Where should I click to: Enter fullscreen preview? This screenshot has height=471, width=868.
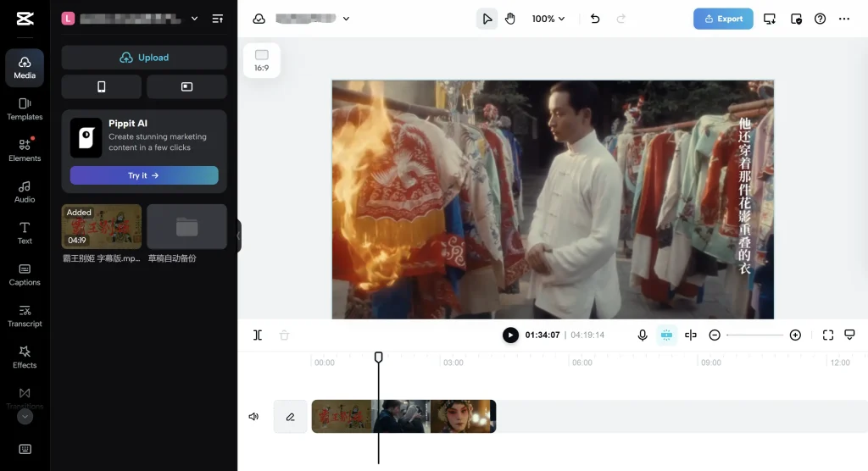pos(828,335)
